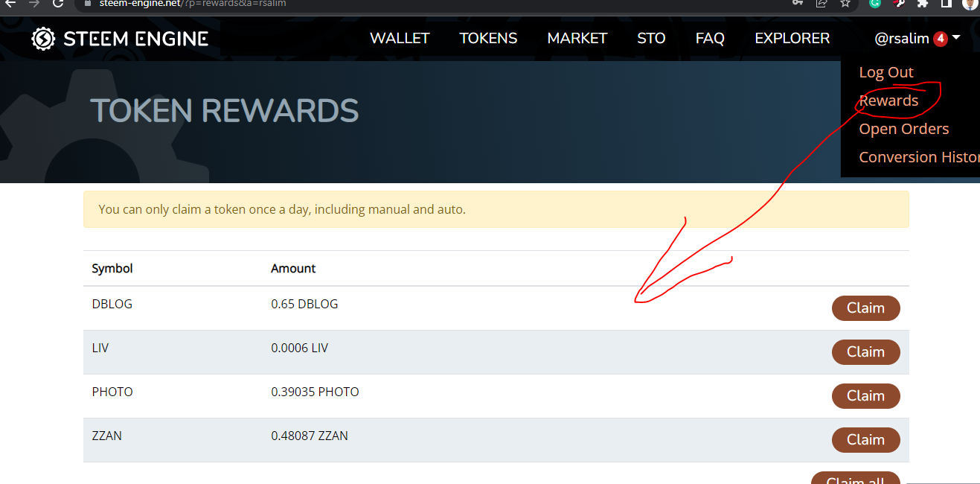Click the Amount column header

(x=293, y=268)
